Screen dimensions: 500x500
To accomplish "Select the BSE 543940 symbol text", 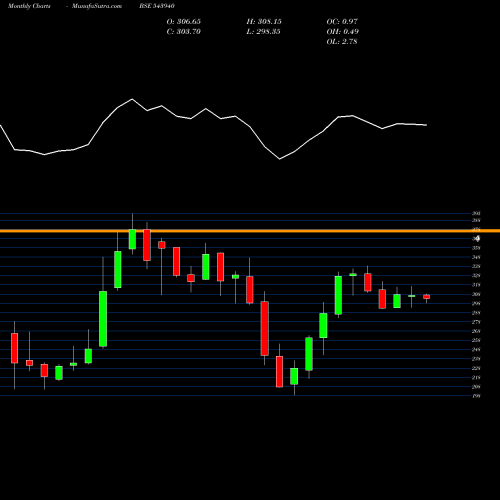I will click(157, 6).
